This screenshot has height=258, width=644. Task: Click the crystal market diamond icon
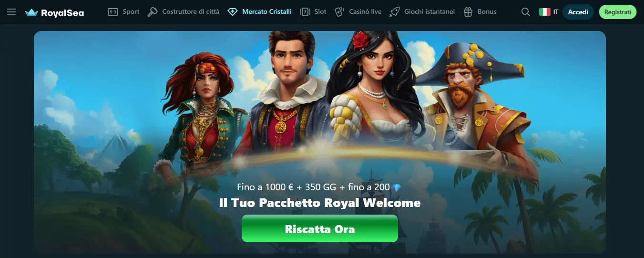coord(233,12)
